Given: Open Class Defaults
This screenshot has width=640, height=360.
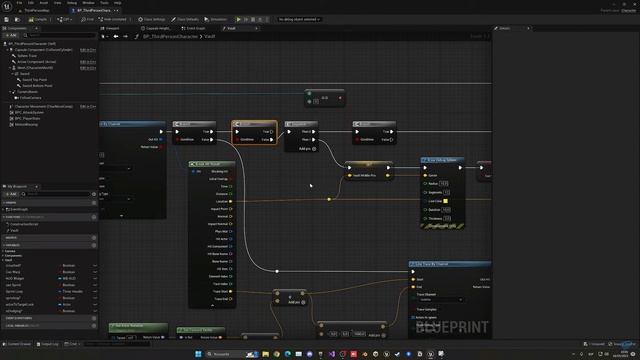Looking at the screenshot, I should click(185, 19).
